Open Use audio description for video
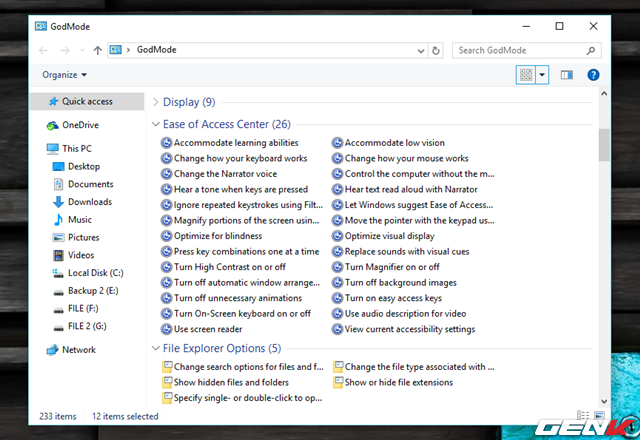Screen dimensions: 640x440 point(399,313)
